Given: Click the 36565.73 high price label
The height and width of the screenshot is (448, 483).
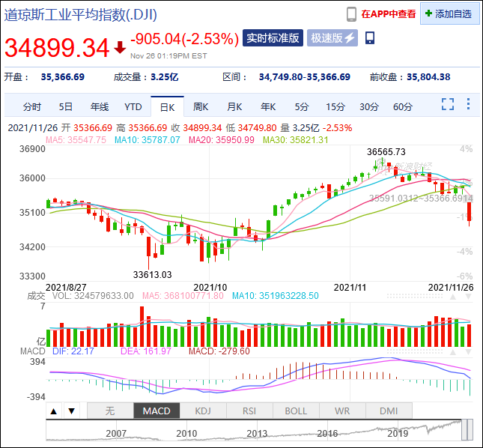Looking at the screenshot, I should coord(386,151).
